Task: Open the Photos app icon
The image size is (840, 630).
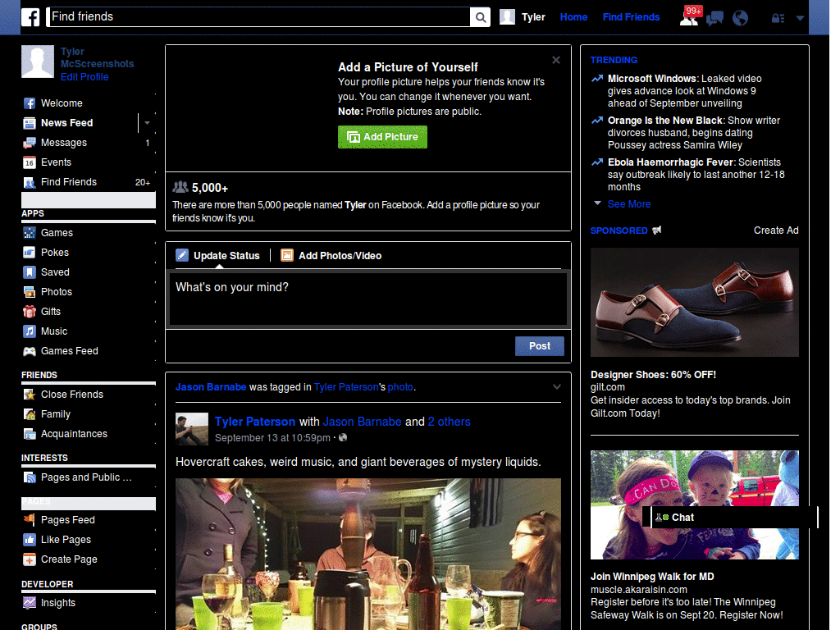Action: click(30, 292)
